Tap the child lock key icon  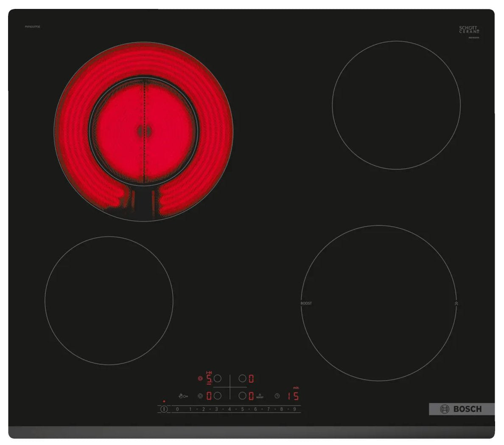185,396
